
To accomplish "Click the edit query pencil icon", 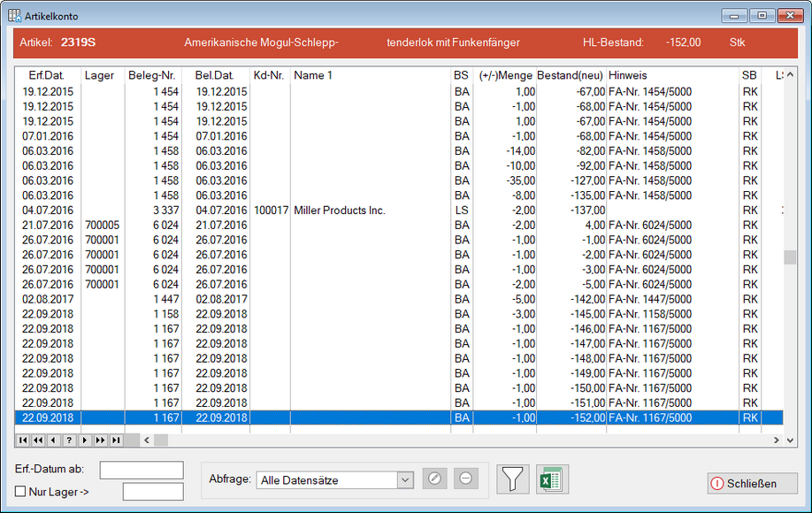I will tap(434, 479).
